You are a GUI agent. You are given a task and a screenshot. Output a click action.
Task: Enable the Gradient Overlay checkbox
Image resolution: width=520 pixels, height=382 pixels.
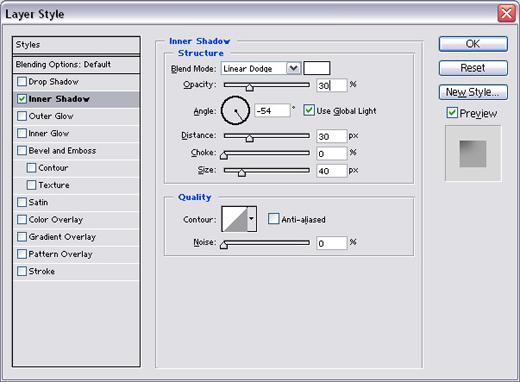click(22, 237)
